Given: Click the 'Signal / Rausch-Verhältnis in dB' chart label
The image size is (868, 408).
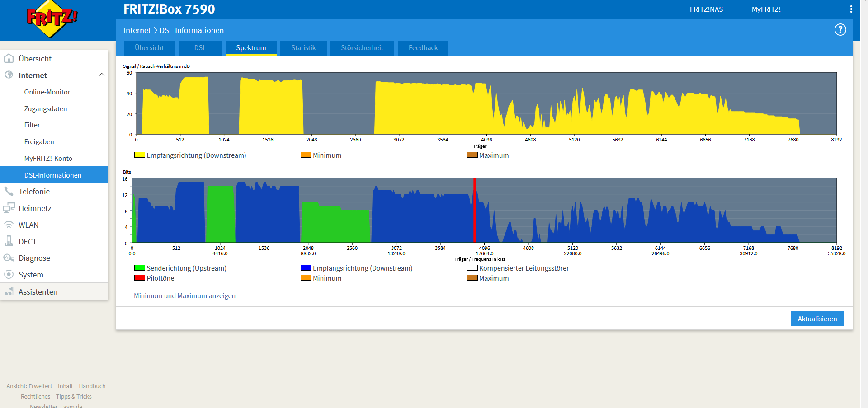Looking at the screenshot, I should point(156,66).
